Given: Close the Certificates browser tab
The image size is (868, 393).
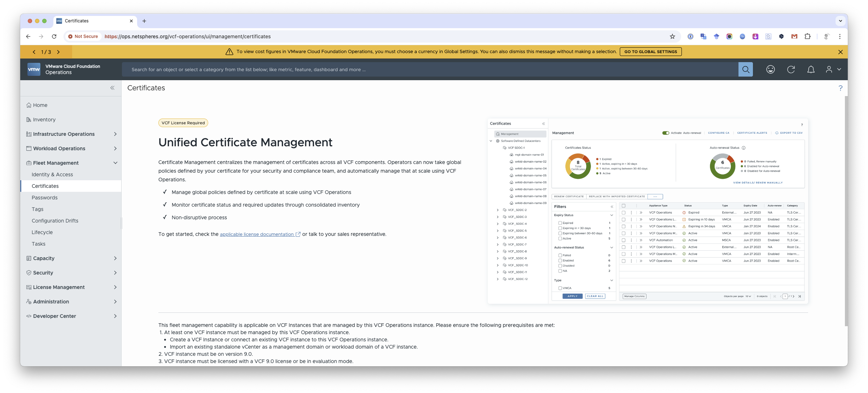Looking at the screenshot, I should pos(131,21).
